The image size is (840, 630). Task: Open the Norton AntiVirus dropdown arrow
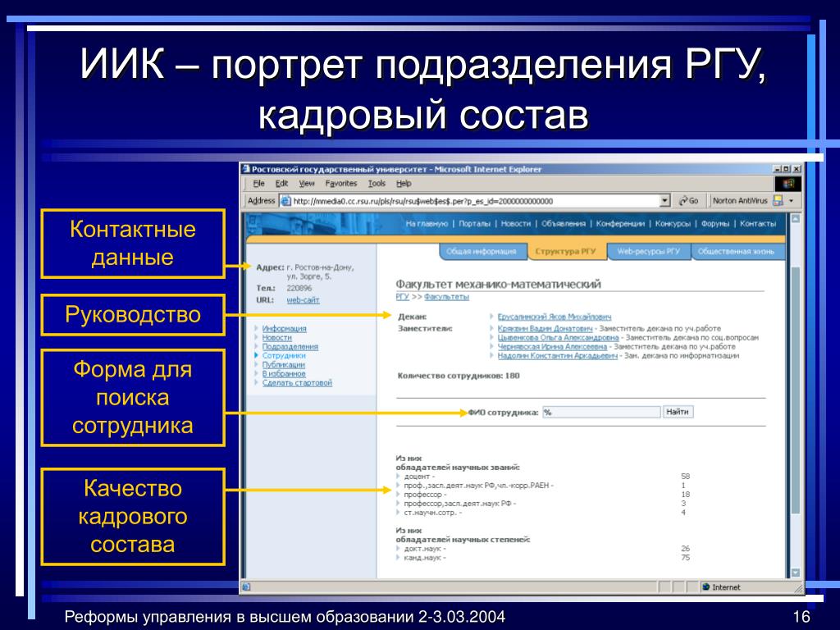click(792, 201)
